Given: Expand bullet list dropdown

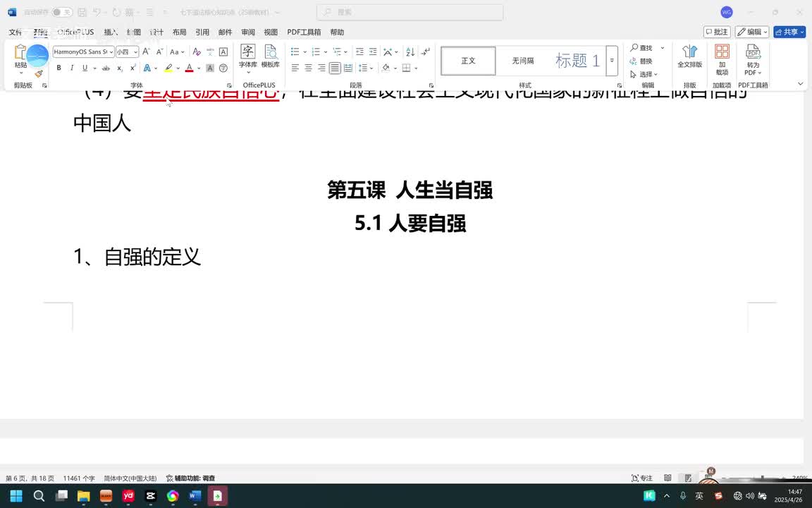Looking at the screenshot, I should (x=304, y=52).
